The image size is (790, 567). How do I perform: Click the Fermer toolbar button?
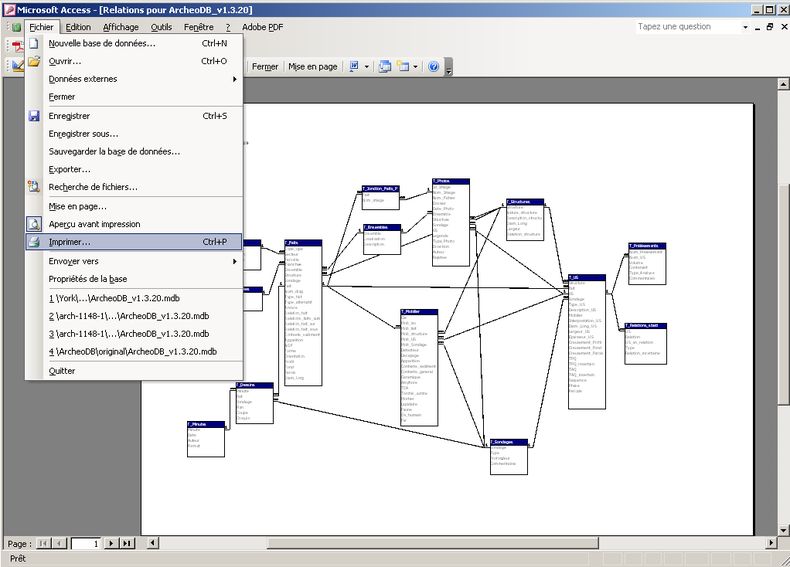point(265,67)
